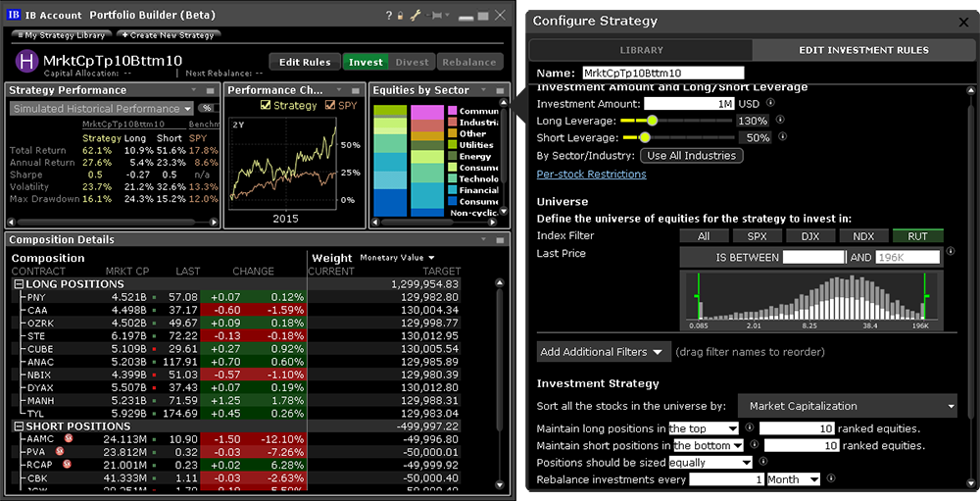Select the DJX index filter
980x501 pixels.
[x=810, y=236]
